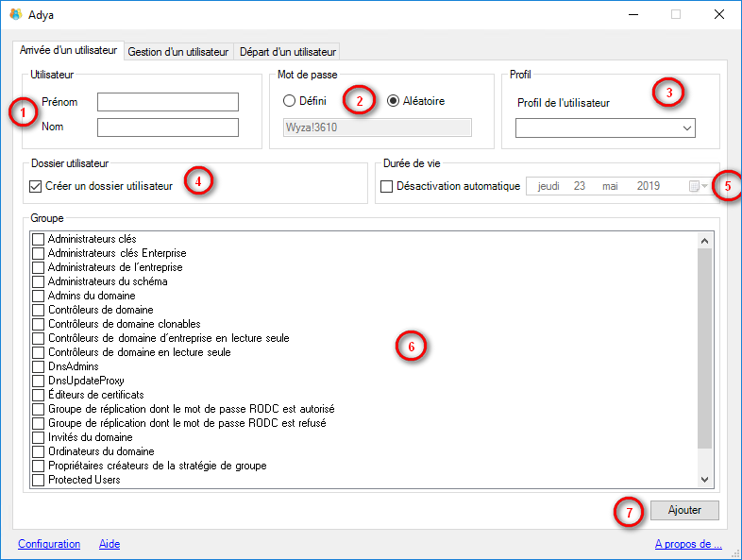The height and width of the screenshot is (560, 742).
Task: Tick the DnsAdmins group checkbox
Action: pos(39,366)
